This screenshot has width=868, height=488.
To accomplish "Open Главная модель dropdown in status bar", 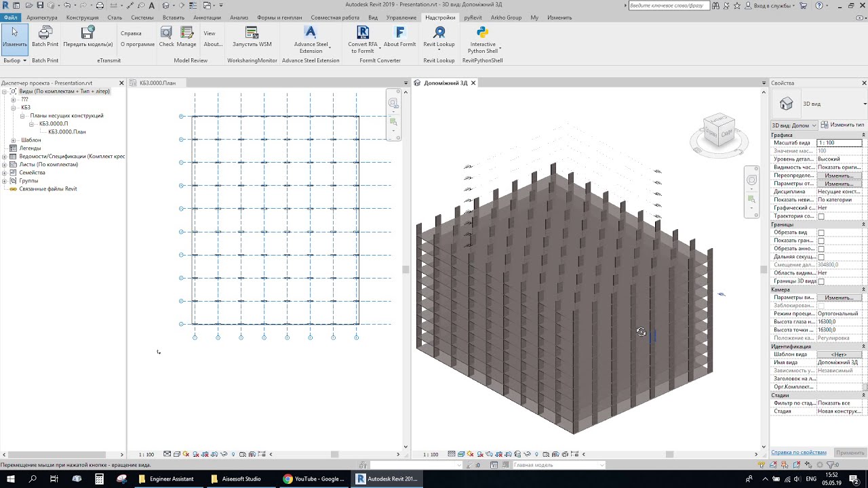I will (559, 465).
